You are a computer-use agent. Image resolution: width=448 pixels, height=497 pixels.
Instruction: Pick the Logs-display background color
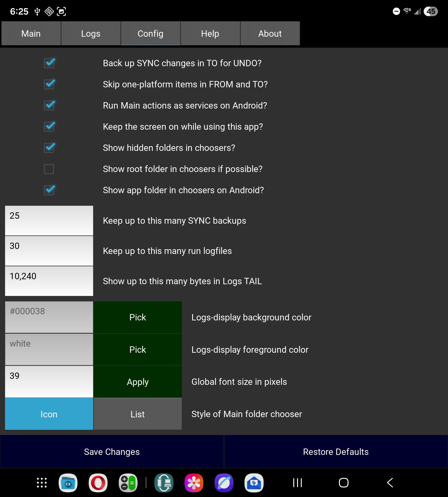click(137, 317)
